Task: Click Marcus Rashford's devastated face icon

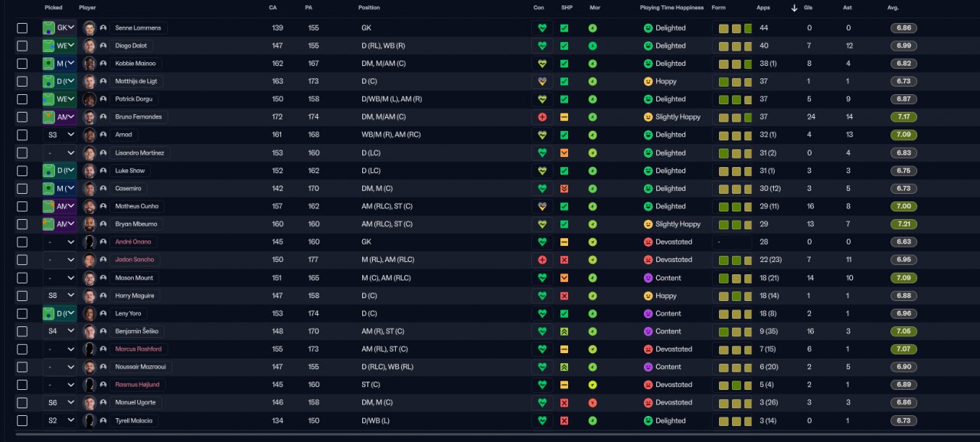Action: [x=648, y=349]
